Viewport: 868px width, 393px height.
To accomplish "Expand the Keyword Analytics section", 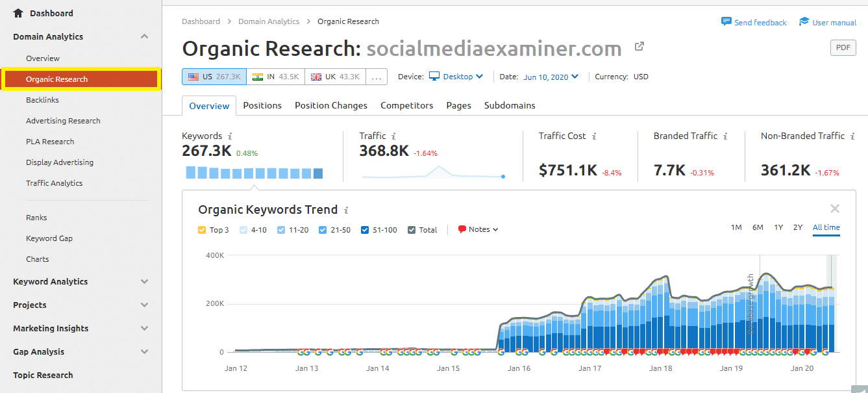I will click(x=144, y=282).
